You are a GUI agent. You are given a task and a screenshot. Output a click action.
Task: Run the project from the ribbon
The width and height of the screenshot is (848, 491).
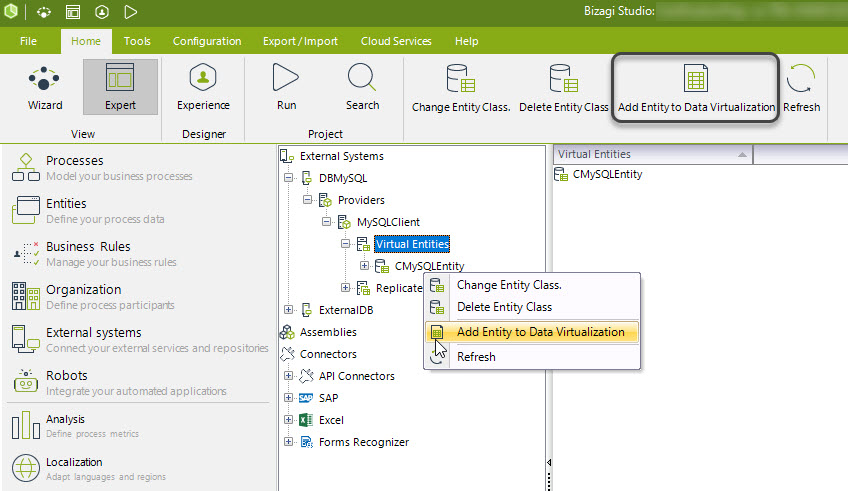tap(286, 88)
